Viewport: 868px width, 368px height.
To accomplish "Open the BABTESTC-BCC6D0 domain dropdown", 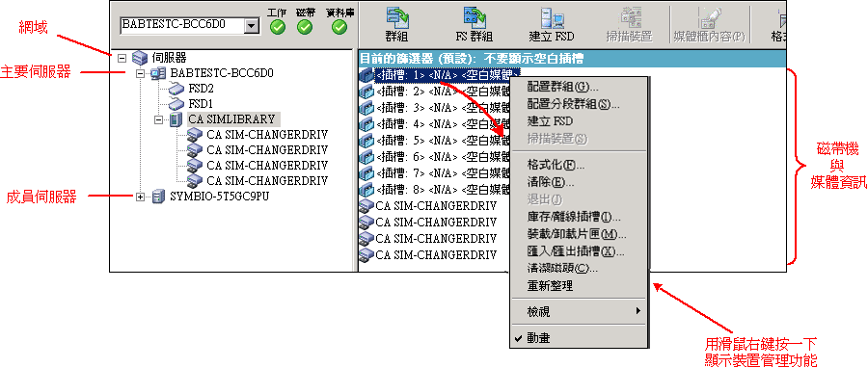I will [252, 25].
